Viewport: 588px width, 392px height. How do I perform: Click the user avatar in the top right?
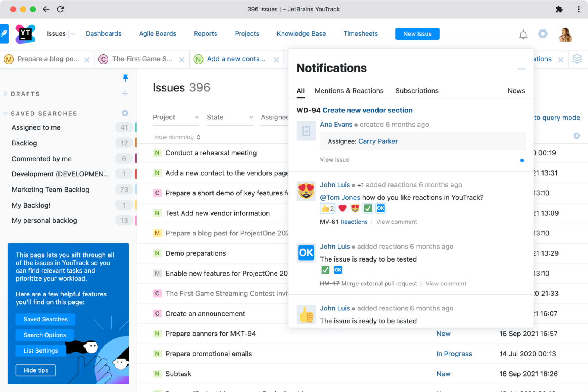565,34
